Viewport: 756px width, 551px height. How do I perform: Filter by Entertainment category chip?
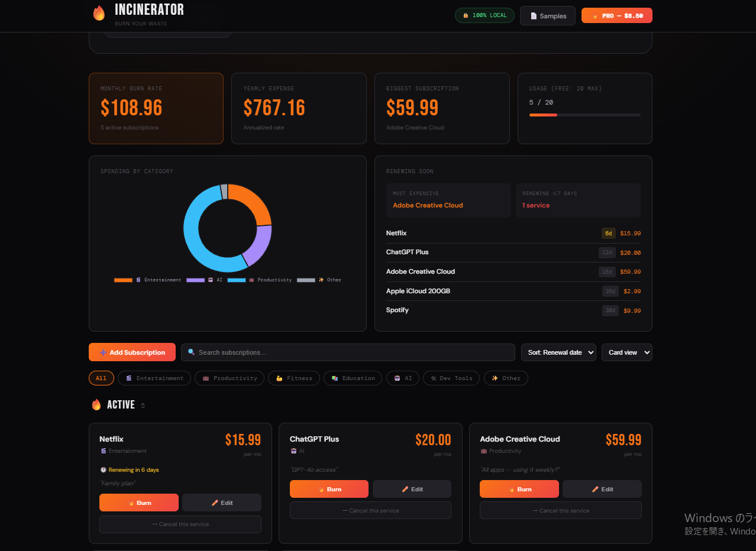tap(154, 378)
